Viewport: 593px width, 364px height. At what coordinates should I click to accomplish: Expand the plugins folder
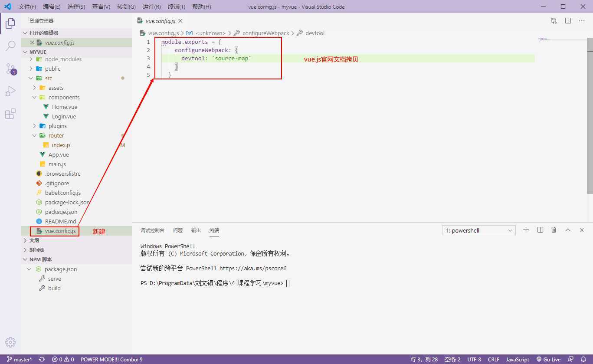tap(34, 126)
